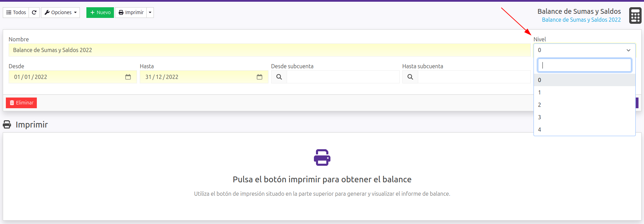644x224 pixels.
Task: Click the Todos list button
Action: pos(16,12)
